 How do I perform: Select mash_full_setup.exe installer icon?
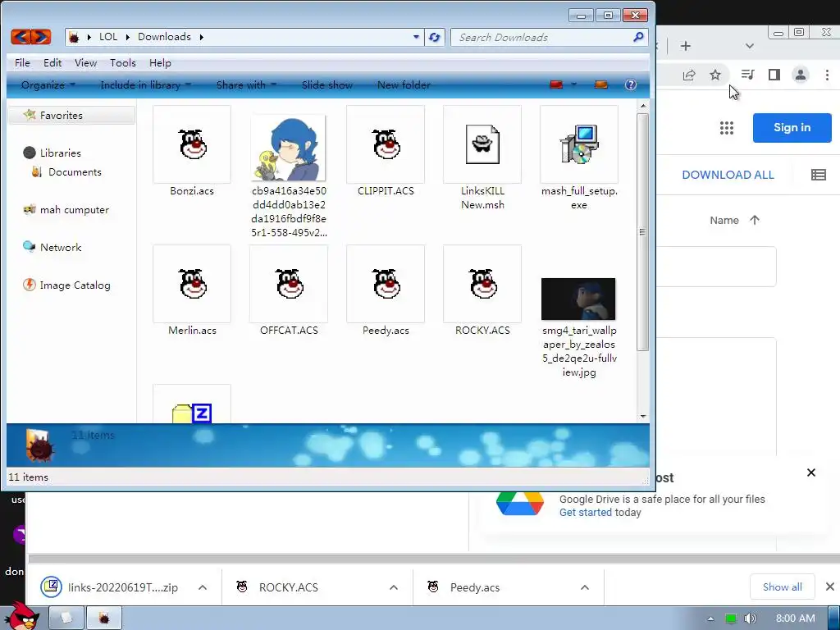coord(578,144)
